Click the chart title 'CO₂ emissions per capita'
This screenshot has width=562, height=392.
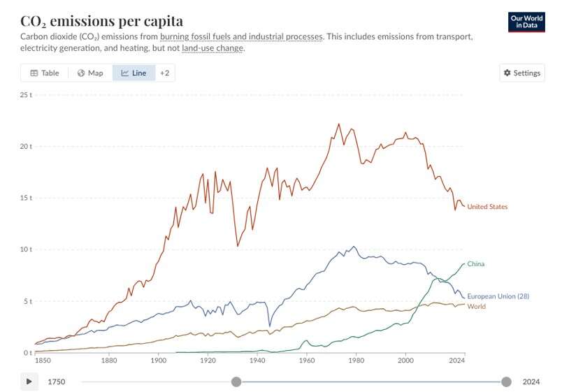[x=101, y=21]
